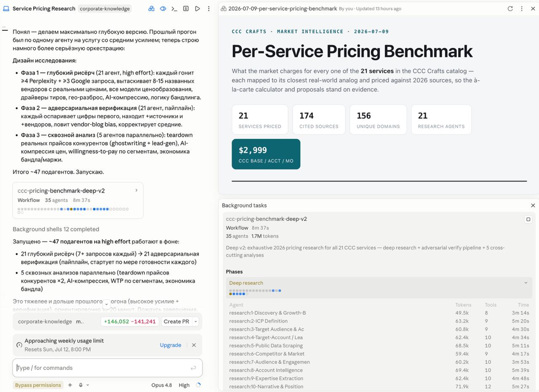The image size is (539, 392).
Task: Click the loading spinner next to High
Action: (x=198, y=385)
